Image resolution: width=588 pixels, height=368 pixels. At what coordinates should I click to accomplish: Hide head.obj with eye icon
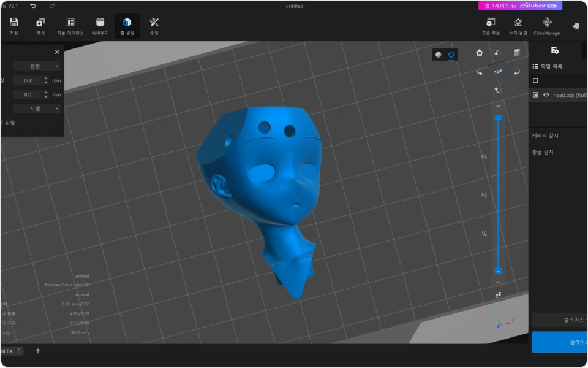(x=546, y=95)
